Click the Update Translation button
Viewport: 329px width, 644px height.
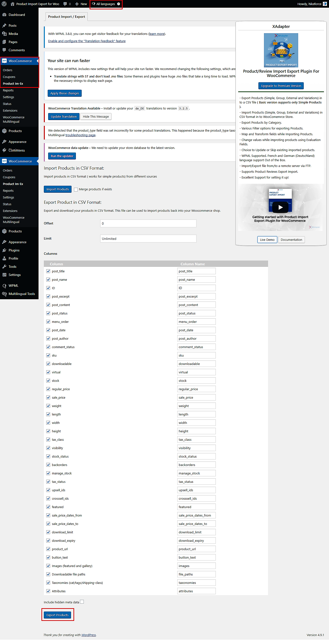[x=64, y=116]
